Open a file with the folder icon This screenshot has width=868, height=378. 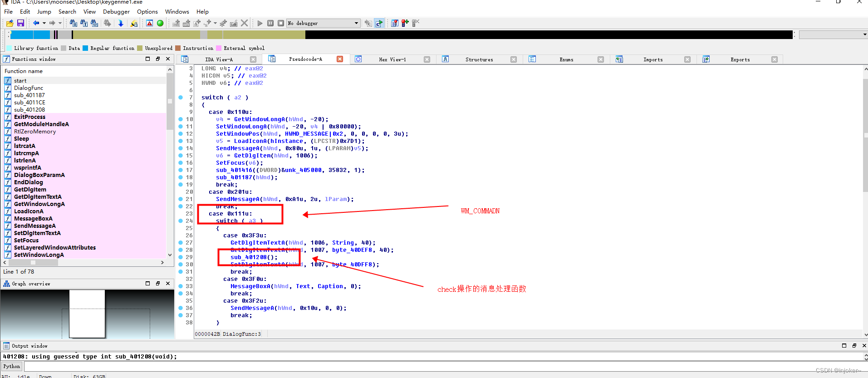[10, 23]
